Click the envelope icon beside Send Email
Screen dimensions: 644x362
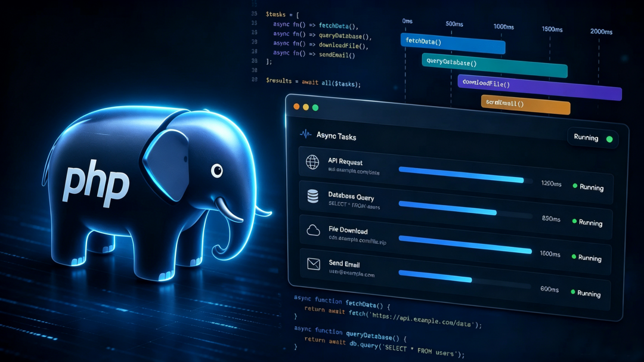point(314,264)
